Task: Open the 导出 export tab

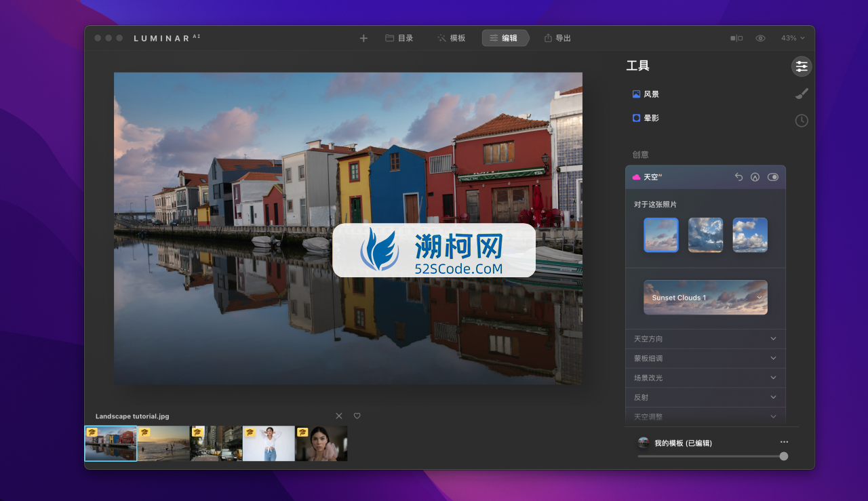Action: coord(557,38)
